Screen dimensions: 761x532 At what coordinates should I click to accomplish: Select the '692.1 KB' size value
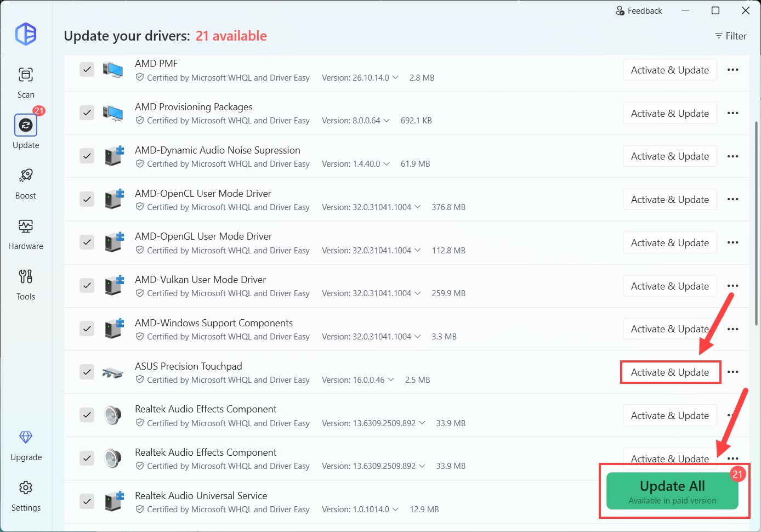coord(416,120)
